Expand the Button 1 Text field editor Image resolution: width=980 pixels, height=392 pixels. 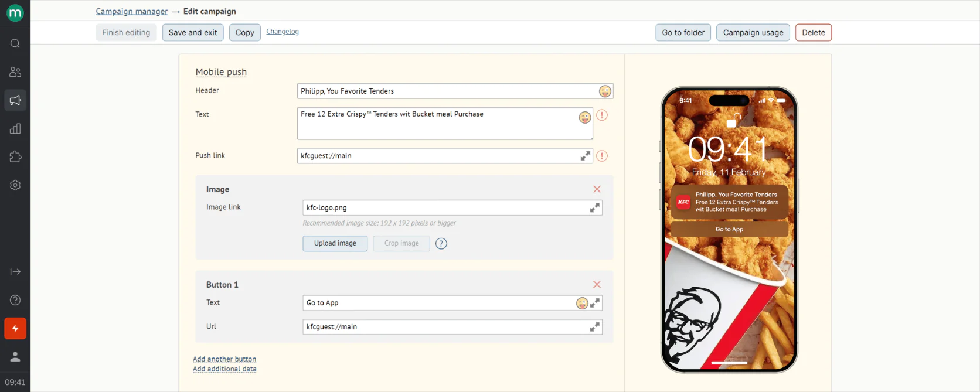click(595, 303)
